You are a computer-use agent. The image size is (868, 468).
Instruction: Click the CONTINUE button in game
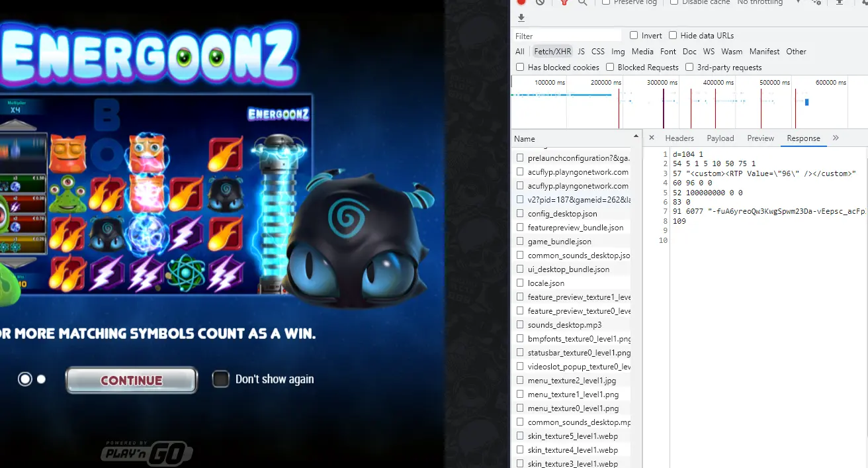(x=131, y=380)
